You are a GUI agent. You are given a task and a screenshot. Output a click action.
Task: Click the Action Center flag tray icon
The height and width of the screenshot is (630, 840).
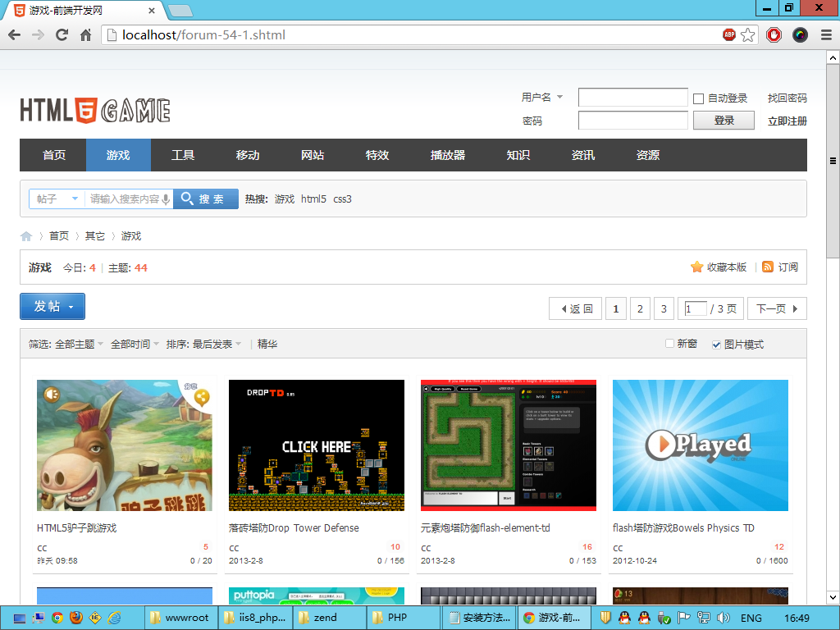tap(683, 618)
